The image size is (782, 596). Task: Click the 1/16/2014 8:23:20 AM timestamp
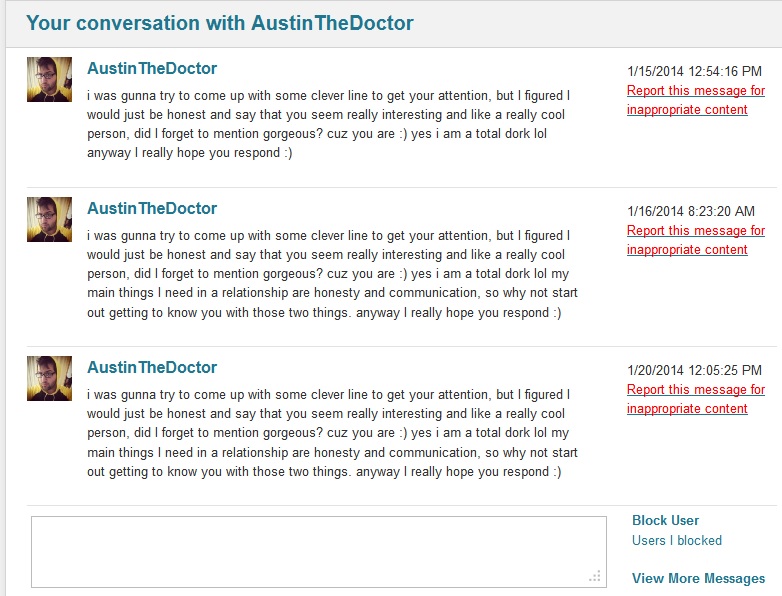(691, 211)
